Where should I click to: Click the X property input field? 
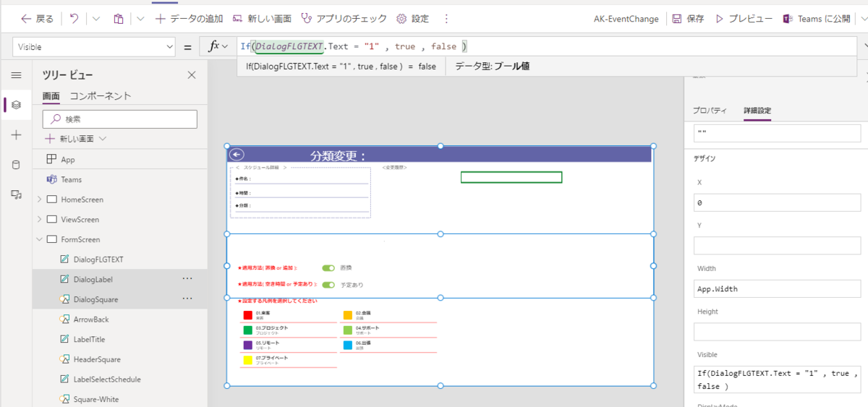click(x=777, y=202)
